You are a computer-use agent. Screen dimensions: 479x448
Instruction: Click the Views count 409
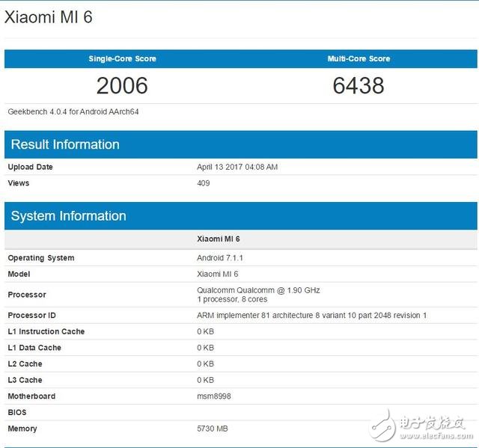click(x=203, y=183)
